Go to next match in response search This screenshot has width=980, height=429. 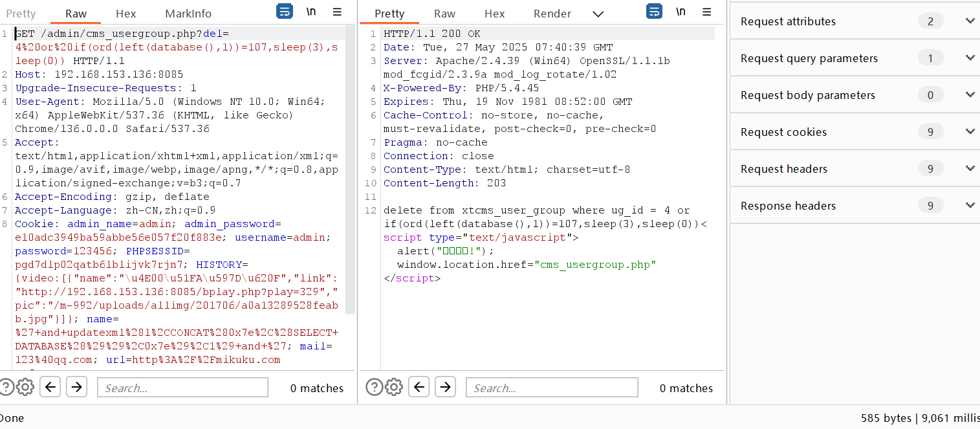[445, 387]
